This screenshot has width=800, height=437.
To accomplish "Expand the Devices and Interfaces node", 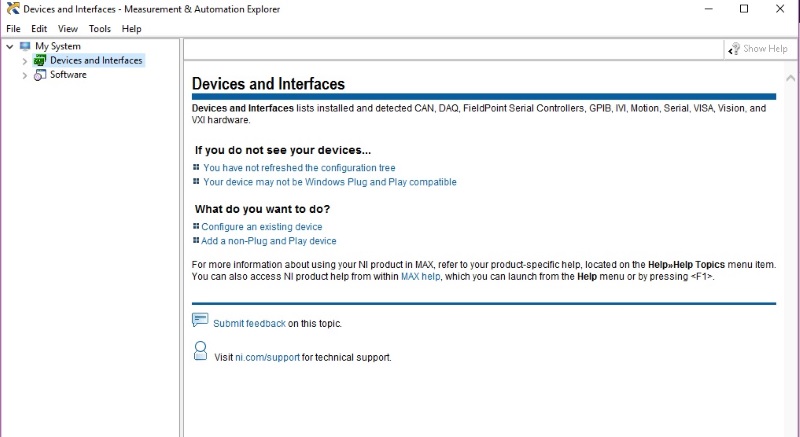I will tap(25, 61).
